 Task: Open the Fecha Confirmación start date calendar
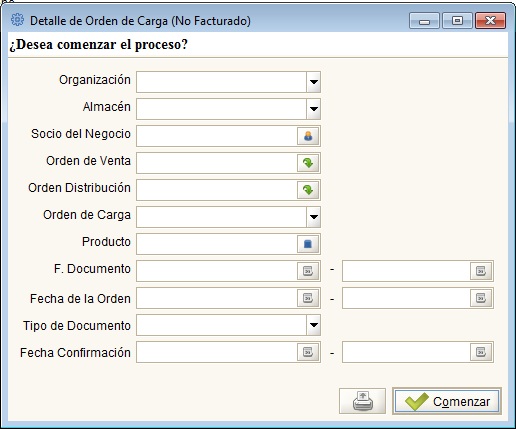308,352
